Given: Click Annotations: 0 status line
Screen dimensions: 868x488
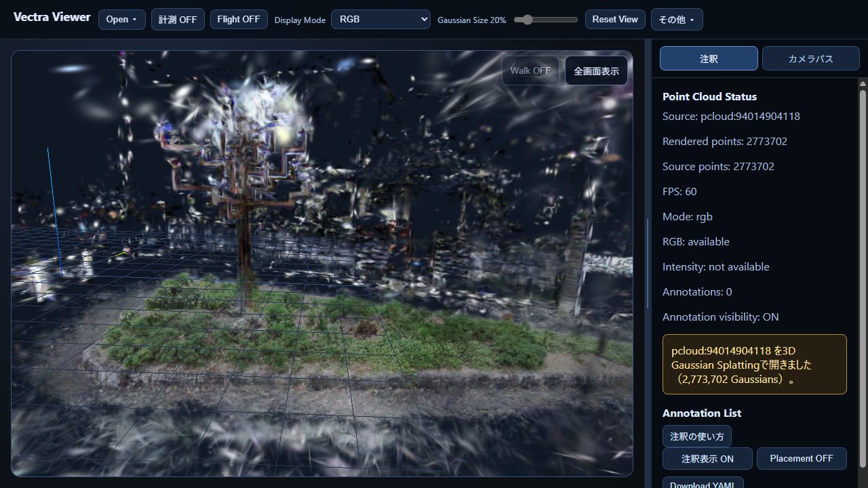Looking at the screenshot, I should [697, 292].
